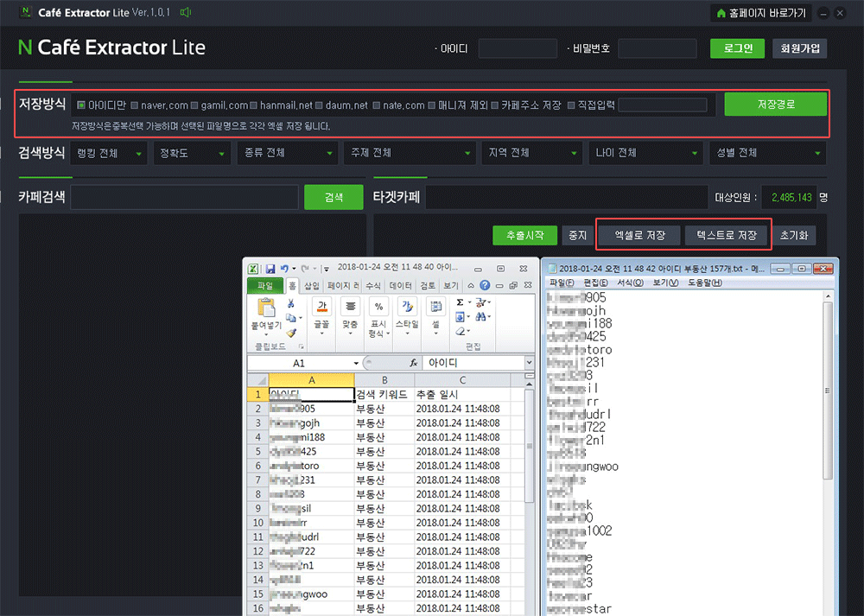Click the fill down icon in Excel editing group

[x=460, y=317]
